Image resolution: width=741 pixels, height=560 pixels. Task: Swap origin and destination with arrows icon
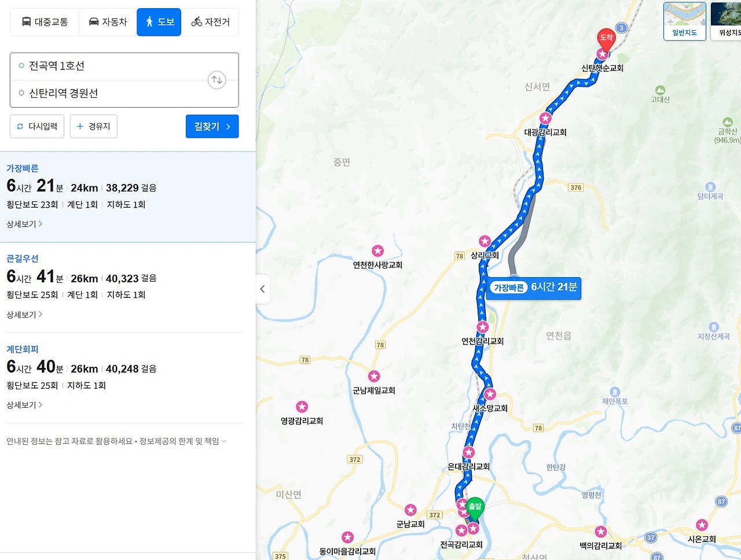click(217, 80)
